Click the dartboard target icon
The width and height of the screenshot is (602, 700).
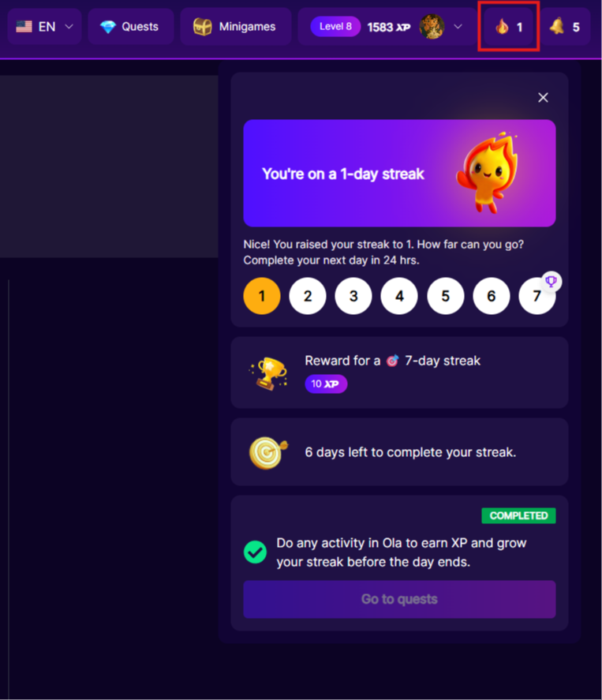(267, 452)
